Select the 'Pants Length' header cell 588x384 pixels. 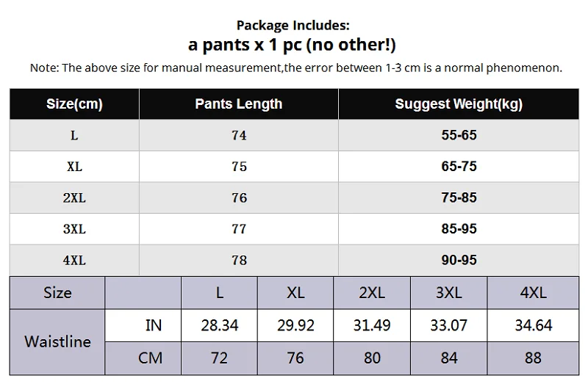coord(239,104)
